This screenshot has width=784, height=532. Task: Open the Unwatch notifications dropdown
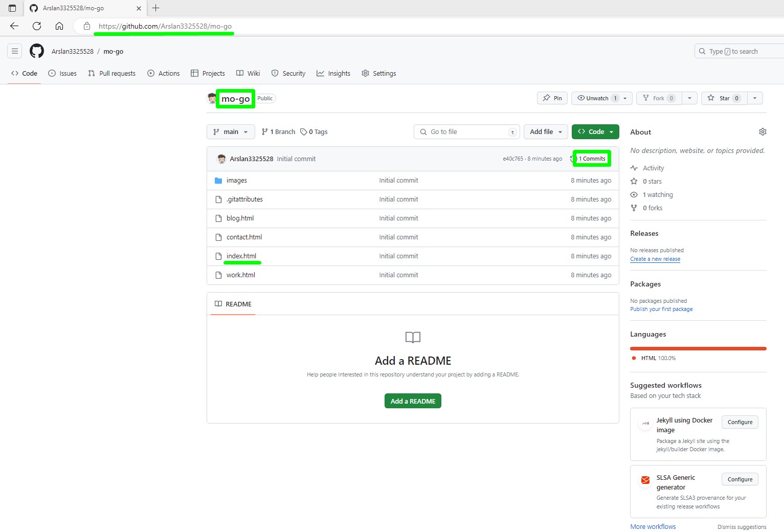tap(602, 98)
